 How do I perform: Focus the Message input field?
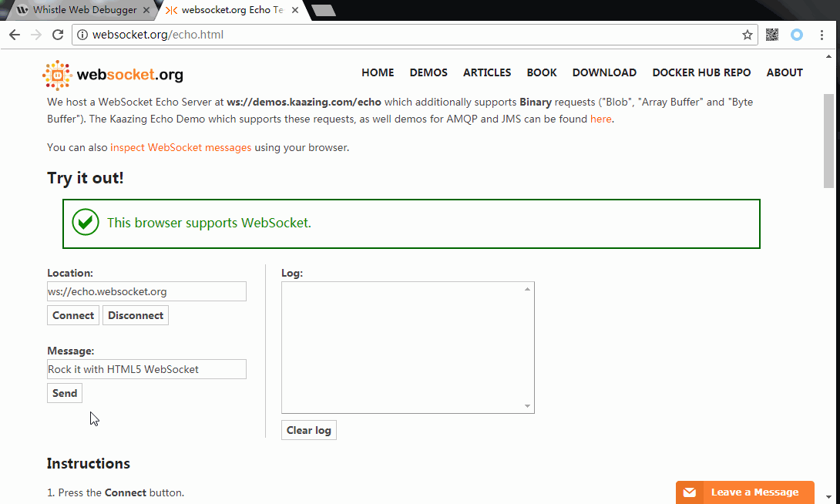click(x=146, y=369)
